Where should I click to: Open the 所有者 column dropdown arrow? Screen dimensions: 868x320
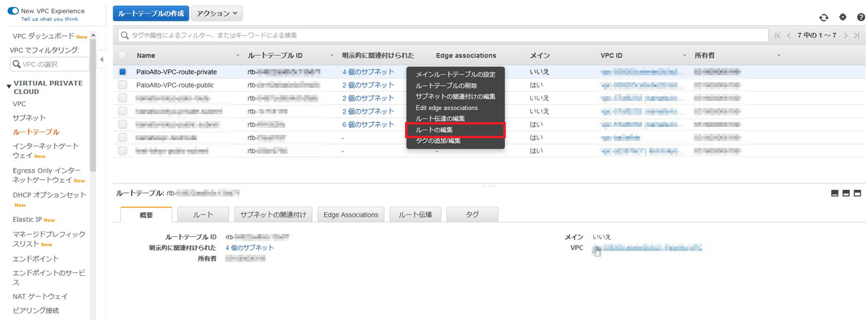click(779, 56)
